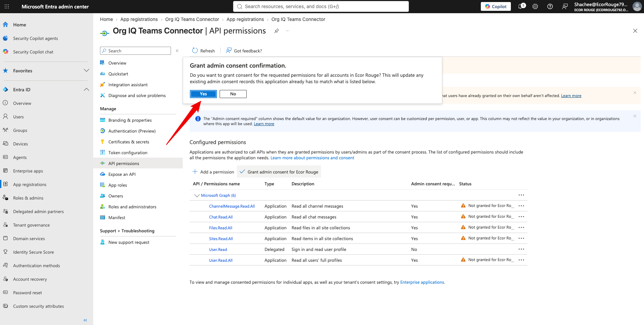Collapse the Entra ID section
Image resolution: width=644 pixels, height=325 pixels.
(86, 90)
